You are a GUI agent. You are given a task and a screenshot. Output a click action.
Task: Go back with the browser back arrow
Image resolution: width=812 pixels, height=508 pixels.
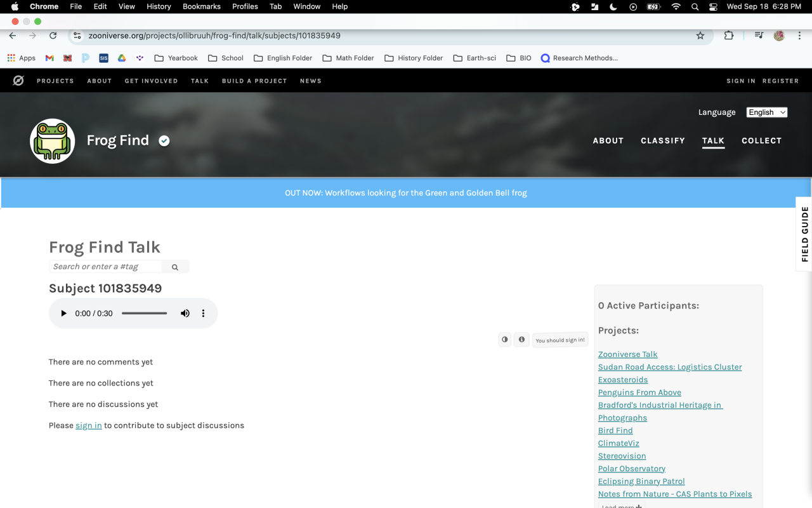coord(13,36)
